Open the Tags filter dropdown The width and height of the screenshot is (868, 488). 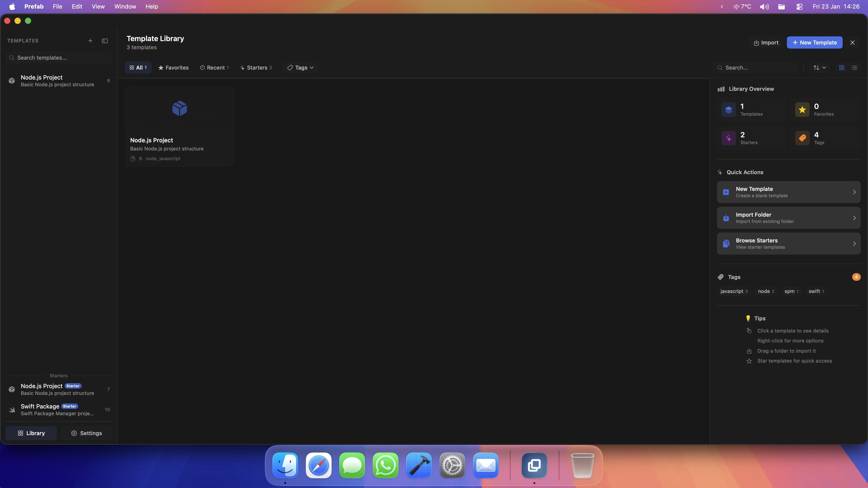pyautogui.click(x=300, y=67)
